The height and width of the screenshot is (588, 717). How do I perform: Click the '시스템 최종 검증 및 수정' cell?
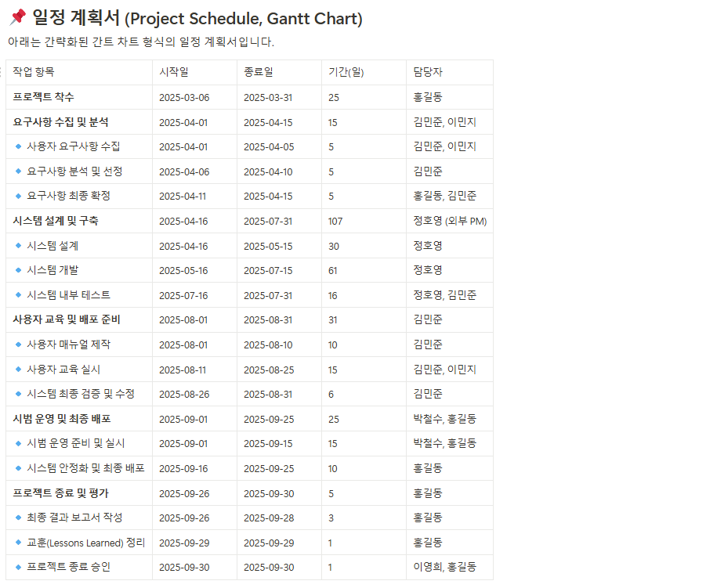coord(81,393)
